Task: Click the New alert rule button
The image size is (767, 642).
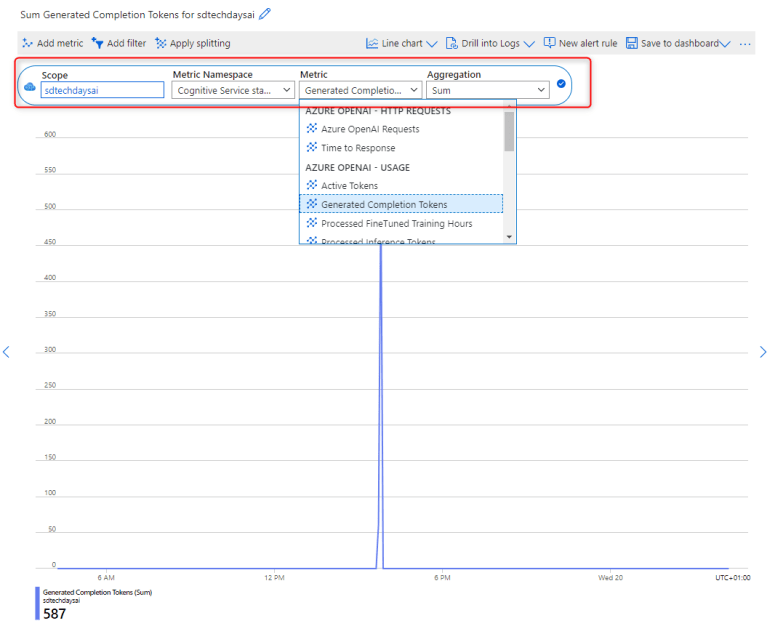Action: 580,44
